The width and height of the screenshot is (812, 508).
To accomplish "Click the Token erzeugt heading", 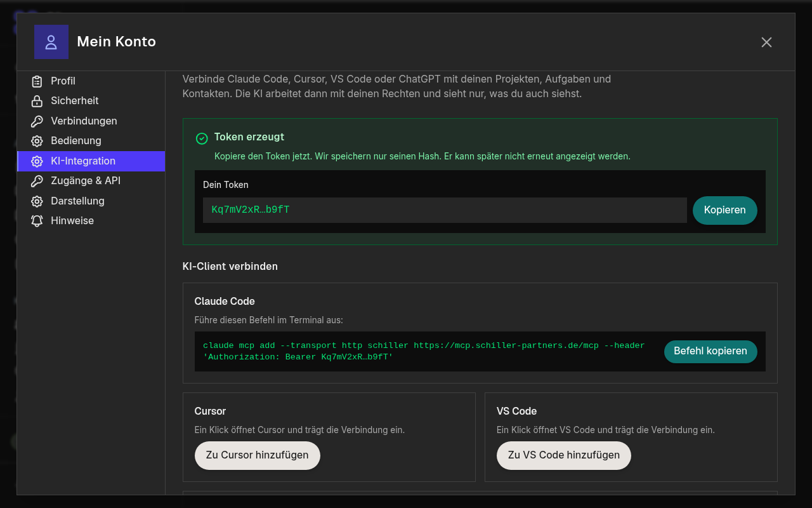I will pyautogui.click(x=249, y=137).
